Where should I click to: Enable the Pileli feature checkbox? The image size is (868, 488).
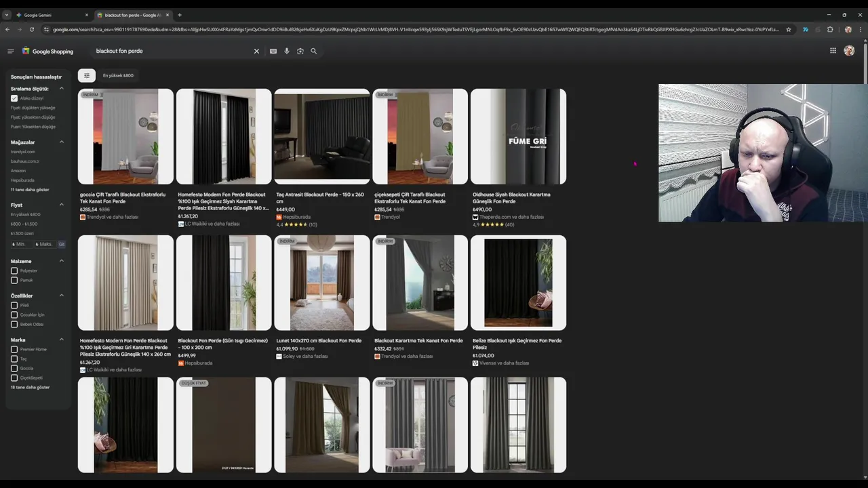(14, 305)
